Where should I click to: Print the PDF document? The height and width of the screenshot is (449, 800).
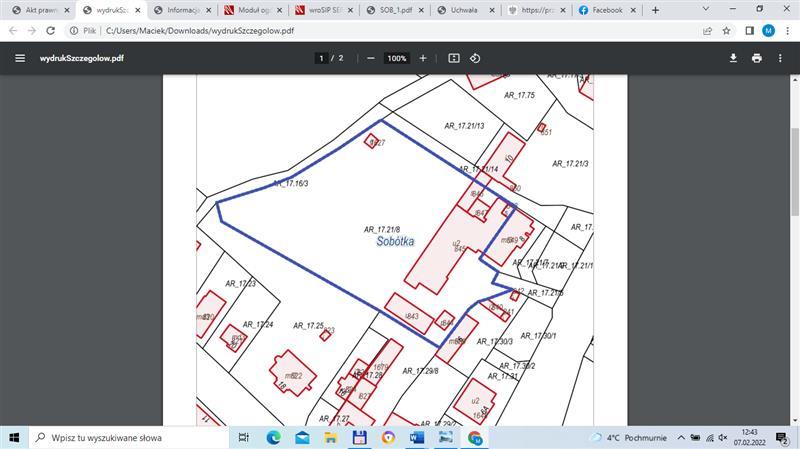tap(757, 58)
